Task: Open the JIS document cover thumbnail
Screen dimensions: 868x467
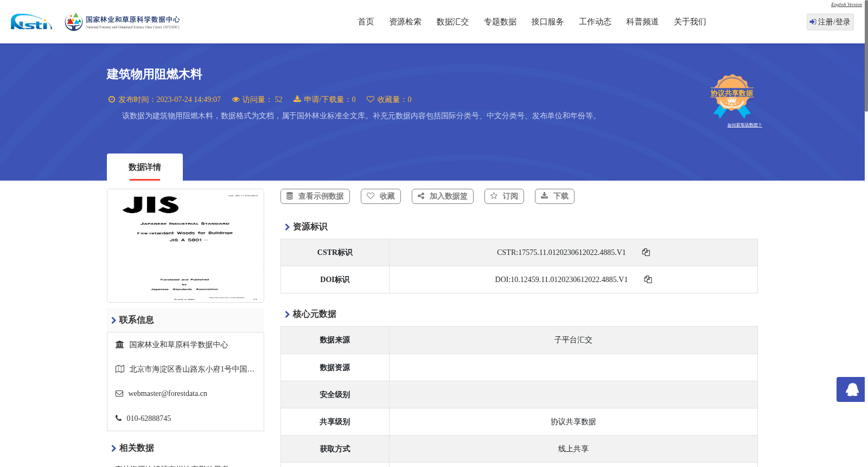Action: pyautogui.click(x=186, y=246)
